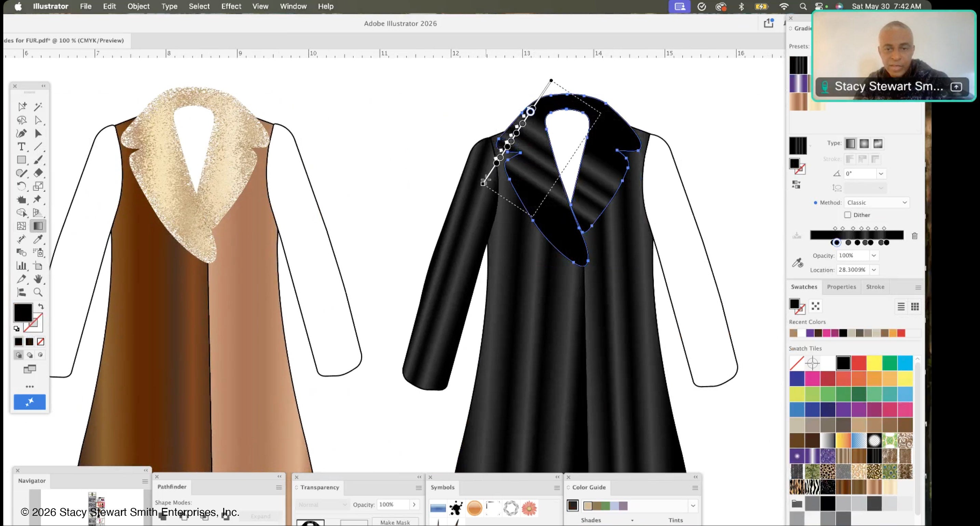The image size is (980, 526).
Task: Click the selected gradient stop on slider
Action: click(836, 243)
